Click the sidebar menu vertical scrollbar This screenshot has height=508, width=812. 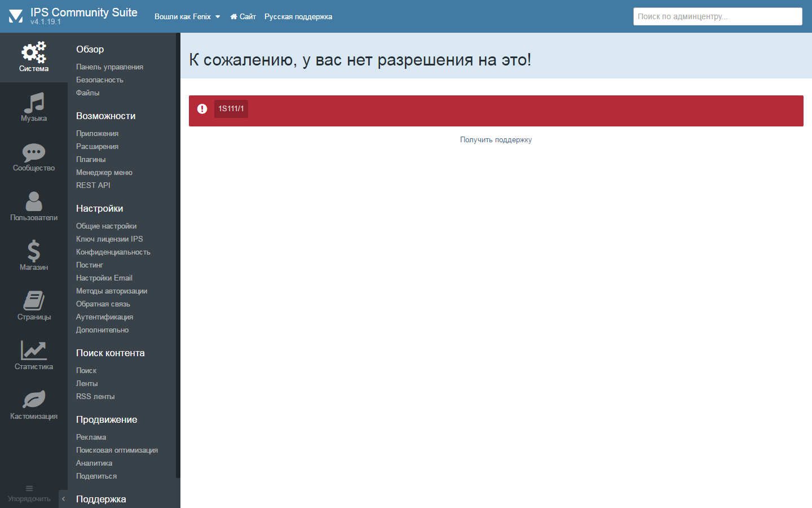178,255
